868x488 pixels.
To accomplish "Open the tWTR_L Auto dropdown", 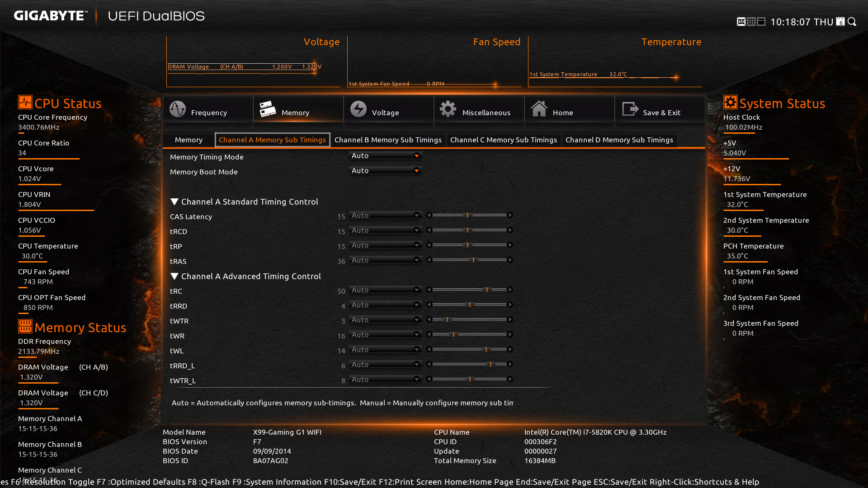I will tap(386, 380).
